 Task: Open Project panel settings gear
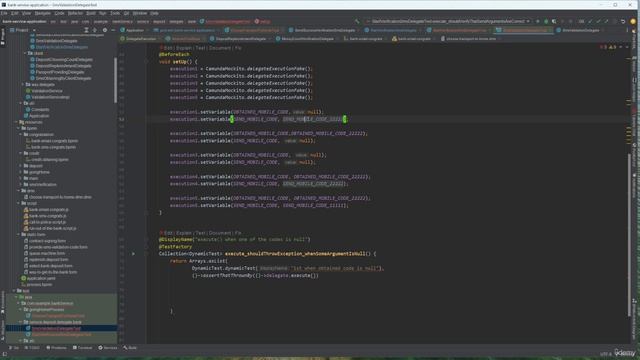click(104, 30)
